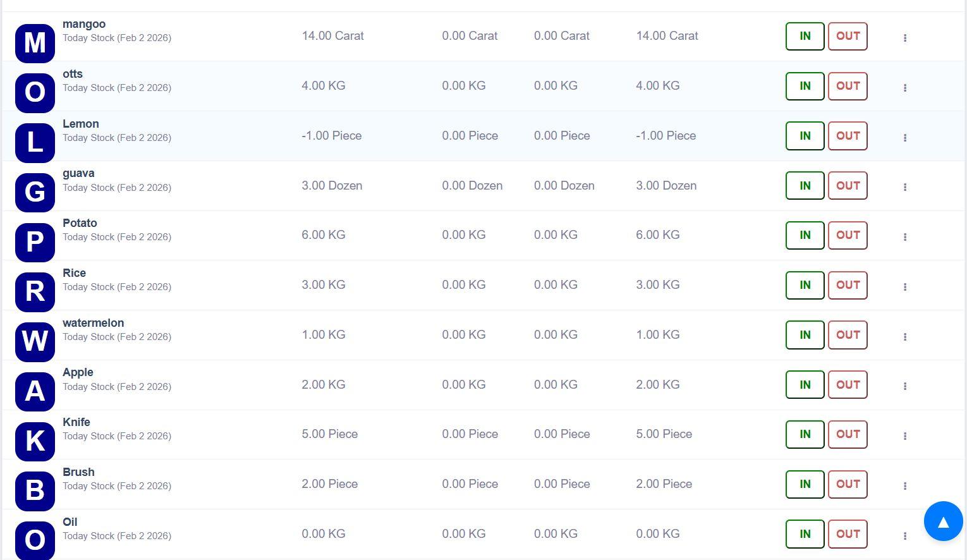Open the Knife row options menu
The height and width of the screenshot is (560, 967).
(x=905, y=435)
